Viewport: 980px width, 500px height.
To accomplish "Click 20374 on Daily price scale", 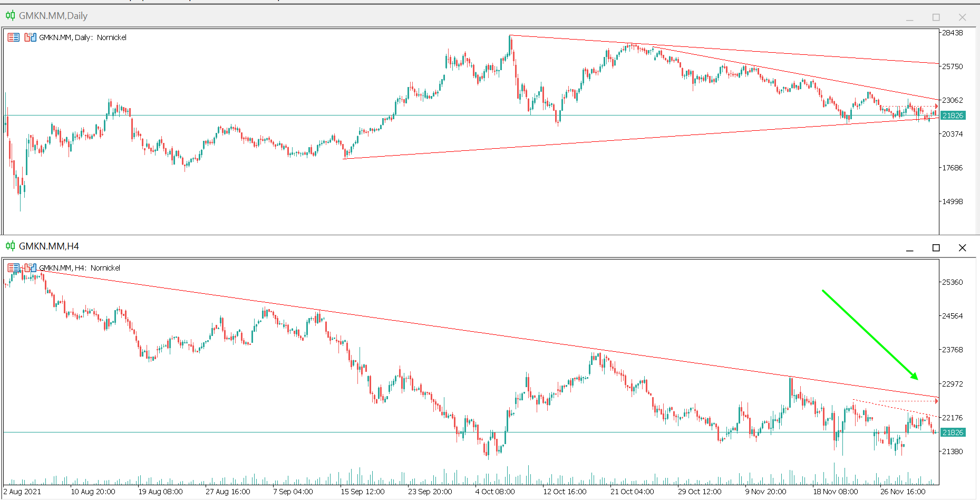I will pos(953,134).
